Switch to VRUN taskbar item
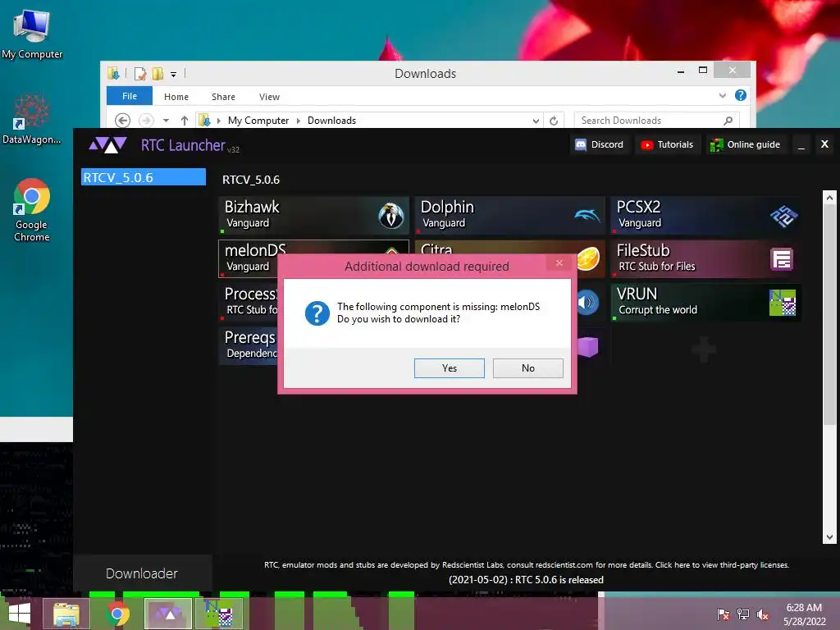 tap(219, 614)
